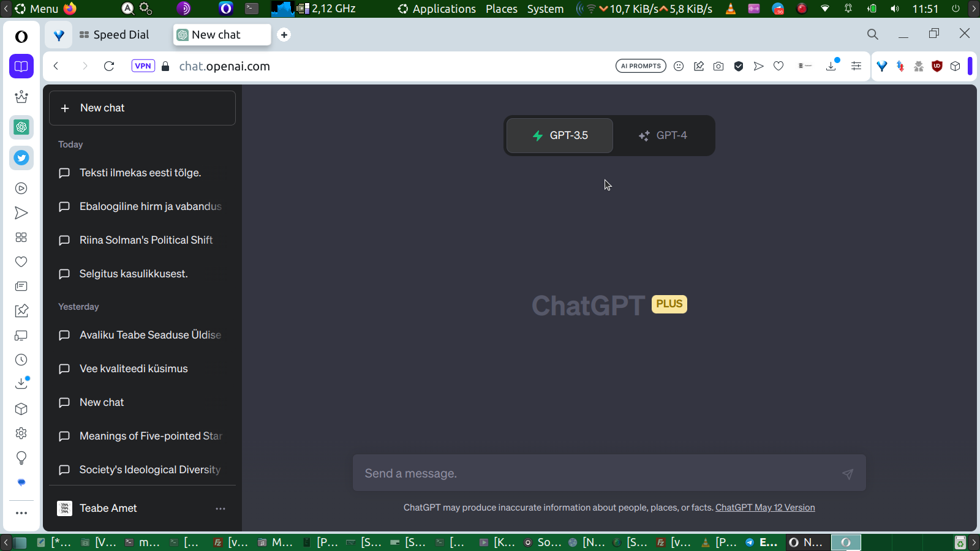Screen dimensions: 980x551
Task: Open settings gear in sidebar
Action: [21, 433]
